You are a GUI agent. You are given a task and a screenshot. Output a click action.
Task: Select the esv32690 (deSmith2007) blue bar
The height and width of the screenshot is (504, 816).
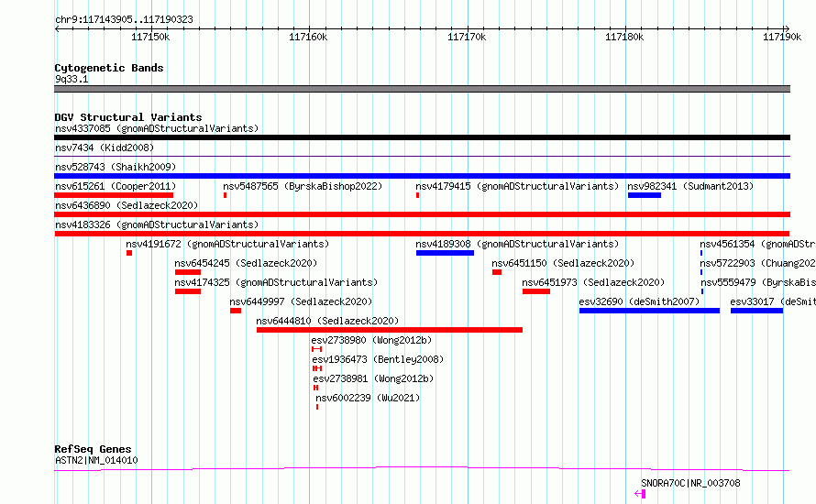[x=649, y=311]
